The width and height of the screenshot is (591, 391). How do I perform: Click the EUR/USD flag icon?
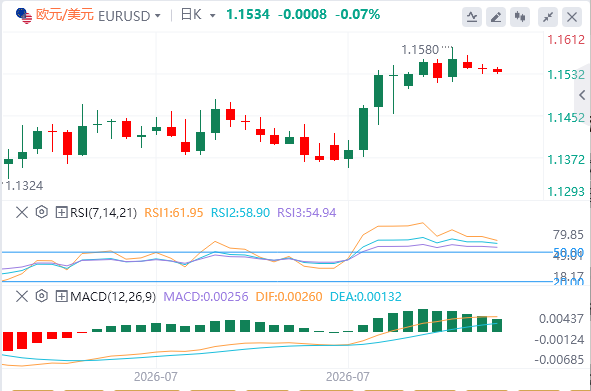click(x=24, y=16)
